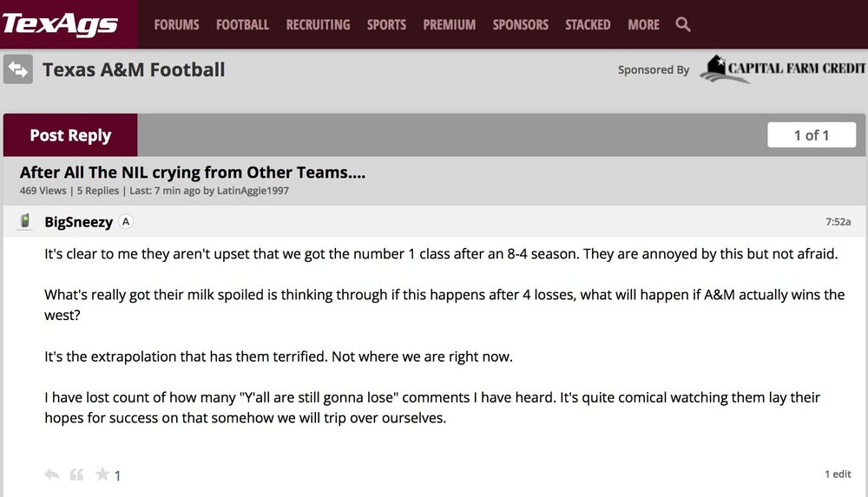Quote the post using quotation icon
Image resolution: width=868 pixels, height=497 pixels.
76,474
